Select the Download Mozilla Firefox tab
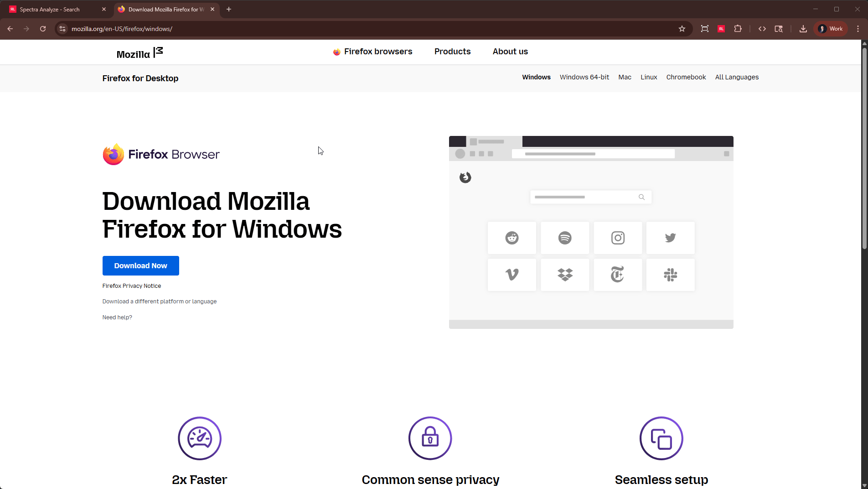The width and height of the screenshot is (868, 489). 166,9
